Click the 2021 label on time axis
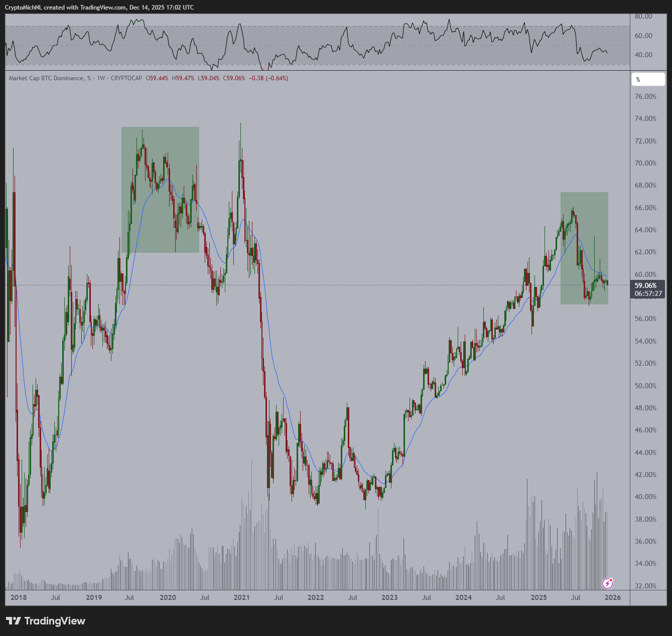This screenshot has width=672, height=636. click(241, 597)
